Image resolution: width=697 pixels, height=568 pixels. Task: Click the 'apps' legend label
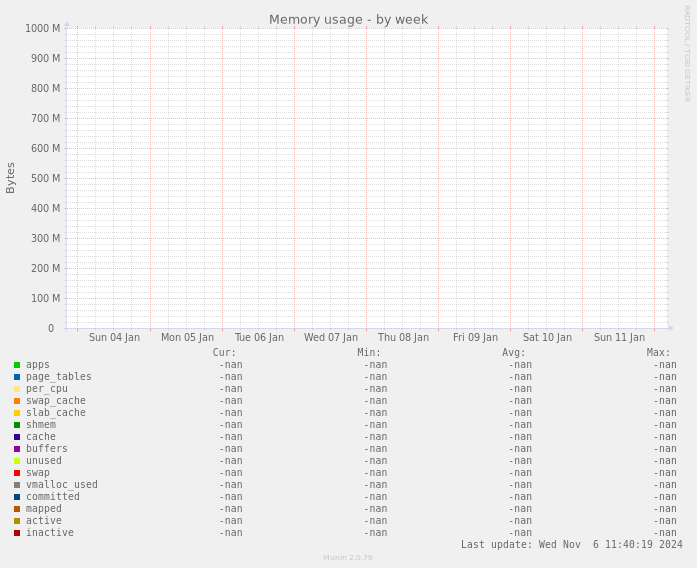click(x=38, y=365)
